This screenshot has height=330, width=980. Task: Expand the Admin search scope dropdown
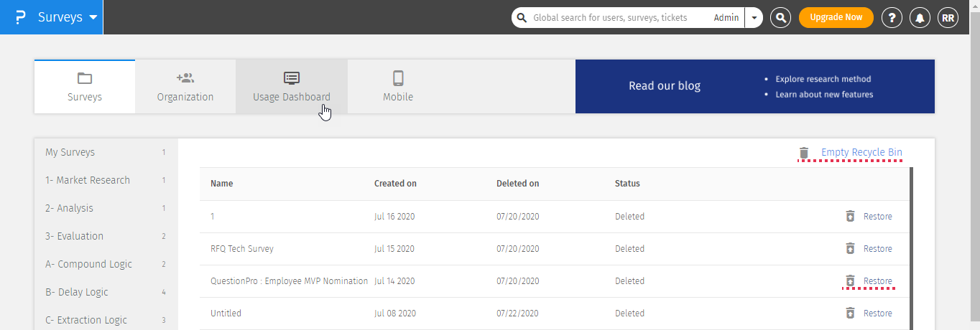pos(754,18)
